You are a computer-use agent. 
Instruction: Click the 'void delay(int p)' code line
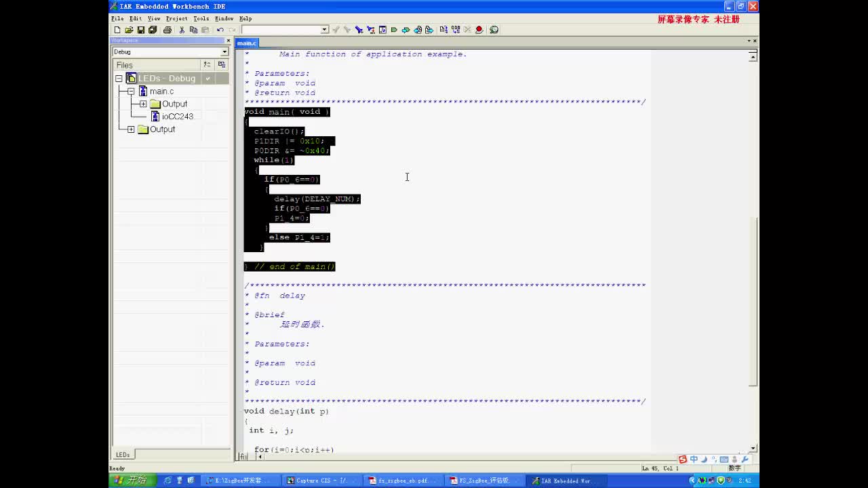(x=286, y=411)
